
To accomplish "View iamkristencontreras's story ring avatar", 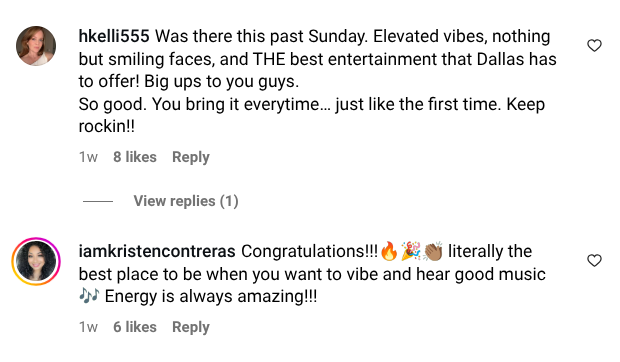I will coord(36,261).
